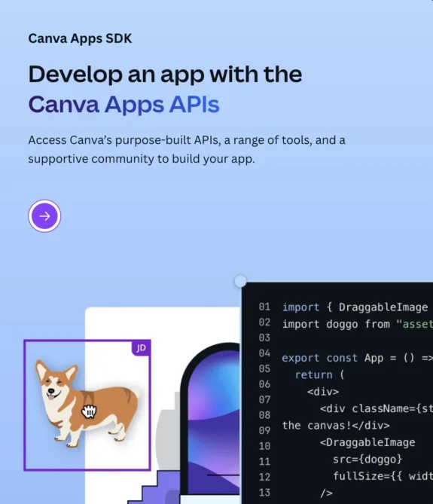
Task: Click the purple arrow button
Action: (44, 216)
